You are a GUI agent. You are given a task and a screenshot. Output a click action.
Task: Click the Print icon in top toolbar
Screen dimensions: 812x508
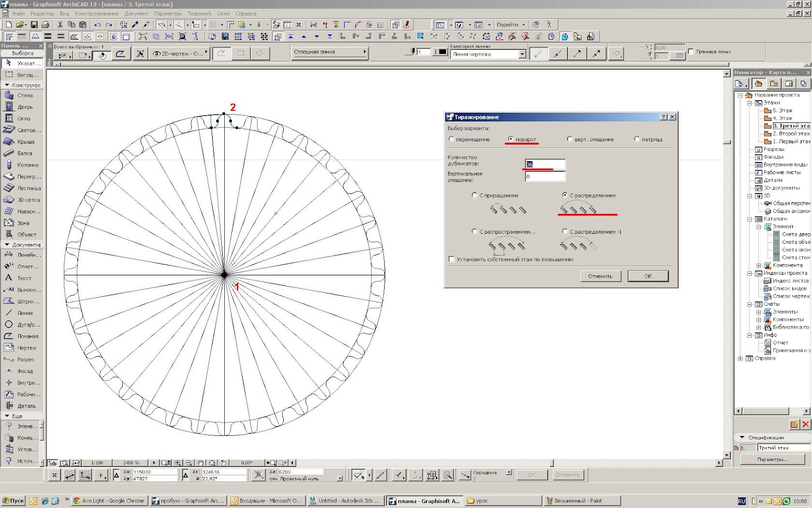(x=45, y=24)
